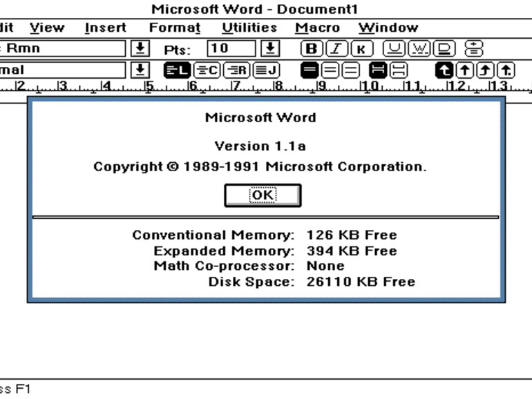The image size is (532, 399).
Task: Click the '126 KB Free' value
Action: [x=352, y=235]
